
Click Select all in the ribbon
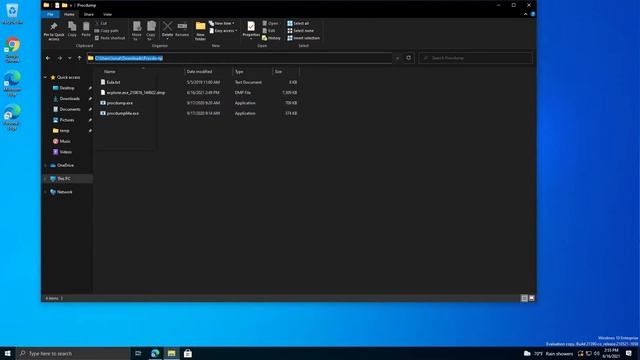298,23
